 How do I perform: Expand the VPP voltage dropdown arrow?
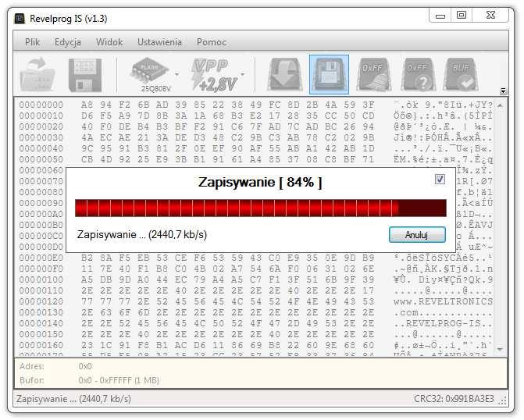point(243,74)
